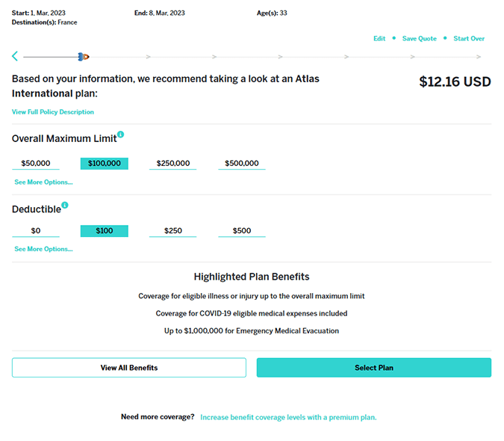Select the $100 deductible option
The height and width of the screenshot is (441, 504).
(x=105, y=231)
